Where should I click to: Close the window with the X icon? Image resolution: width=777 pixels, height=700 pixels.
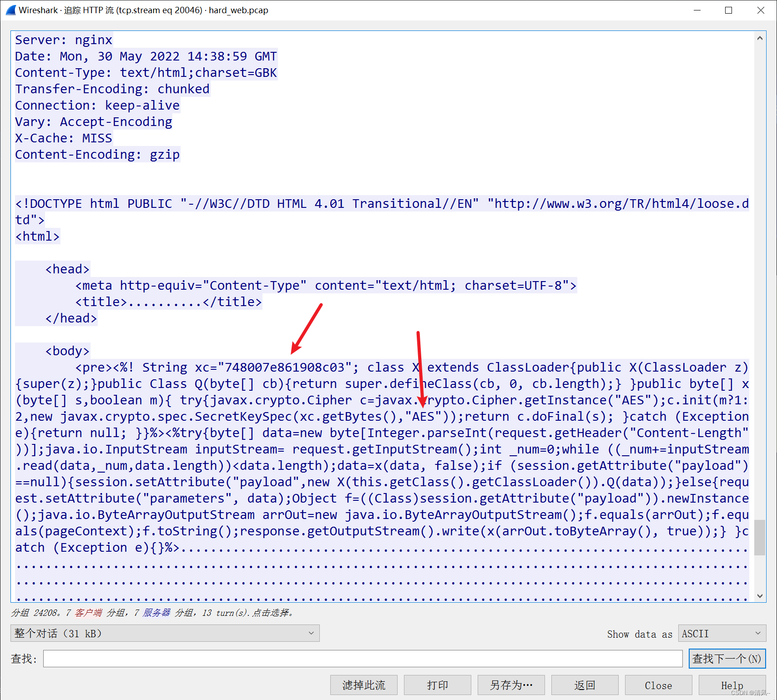point(761,10)
